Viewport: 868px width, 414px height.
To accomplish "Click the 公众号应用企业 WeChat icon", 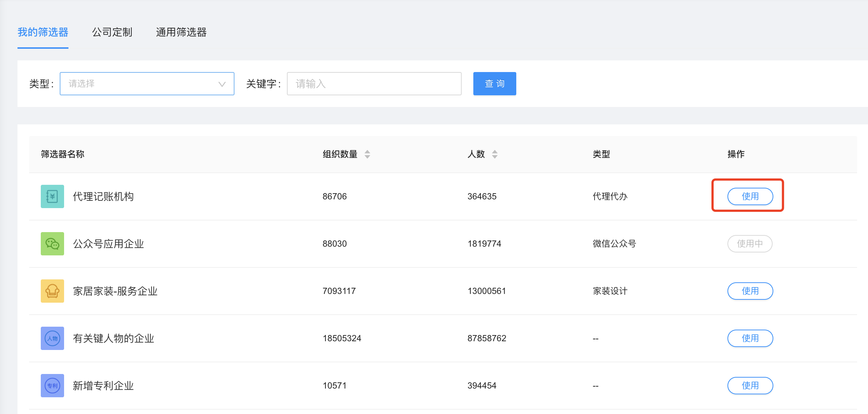I will (x=52, y=244).
